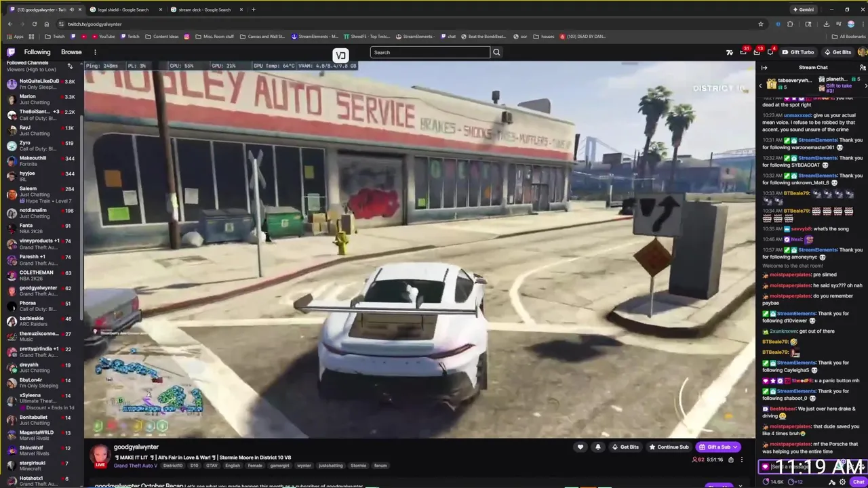Click the District10 stream tag
The width and height of the screenshot is (868, 488).
pyautogui.click(x=173, y=466)
